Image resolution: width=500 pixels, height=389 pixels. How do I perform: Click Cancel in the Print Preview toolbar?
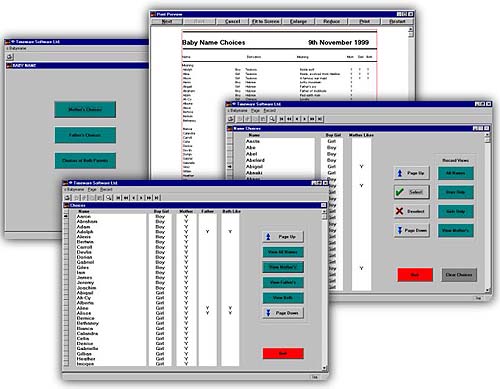point(232,21)
